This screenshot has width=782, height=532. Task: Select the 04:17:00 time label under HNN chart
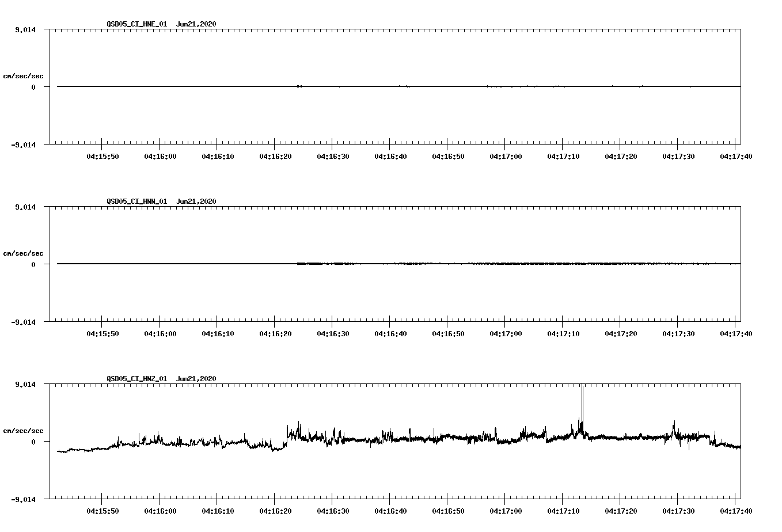coord(506,333)
